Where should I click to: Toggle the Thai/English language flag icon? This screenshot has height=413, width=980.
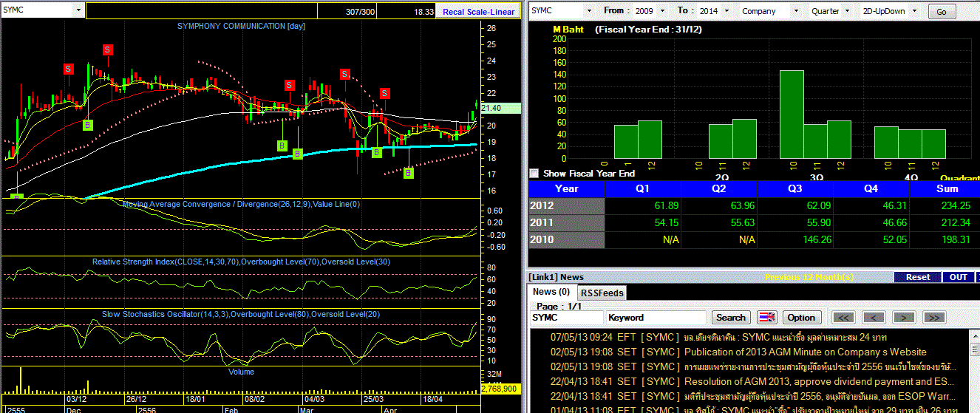[767, 317]
